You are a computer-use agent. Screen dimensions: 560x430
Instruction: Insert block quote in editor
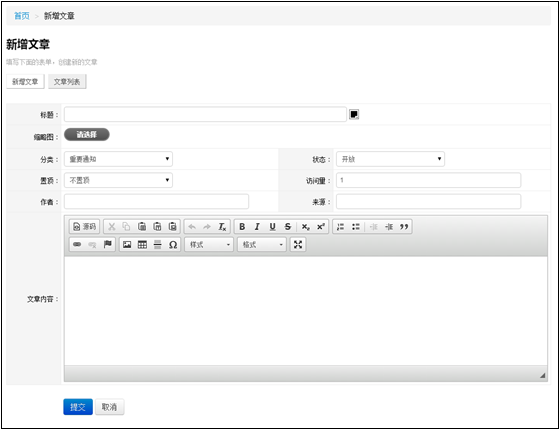pyautogui.click(x=404, y=226)
